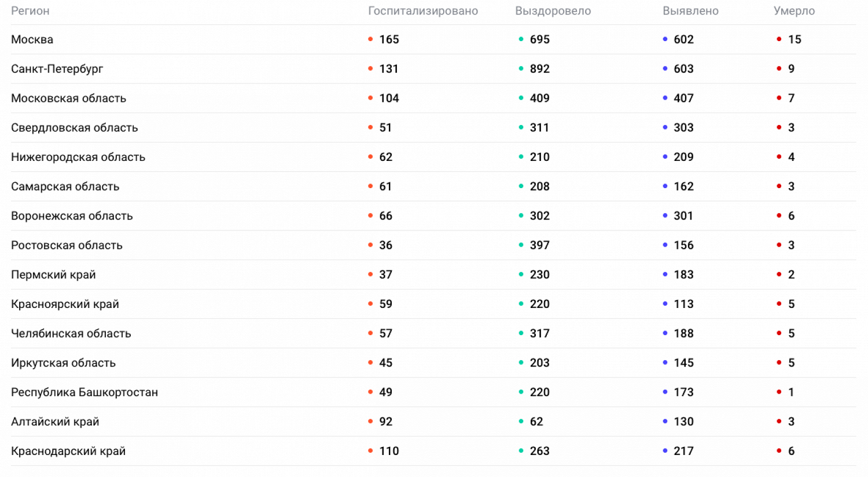This screenshot has width=868, height=477.
Task: Select Воронежская область detected value 301
Action: (x=683, y=216)
